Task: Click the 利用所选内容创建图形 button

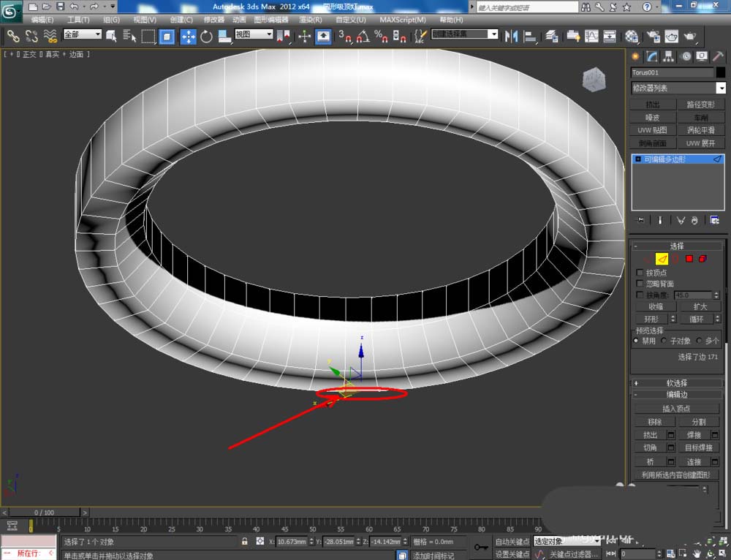Action: click(676, 474)
